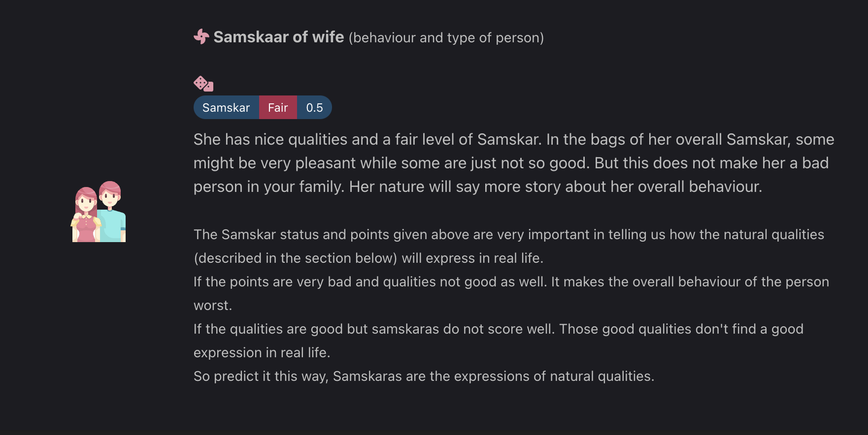Viewport: 868px width, 435px height.
Task: Click the man figure in the couple illustration
Action: (x=112, y=209)
